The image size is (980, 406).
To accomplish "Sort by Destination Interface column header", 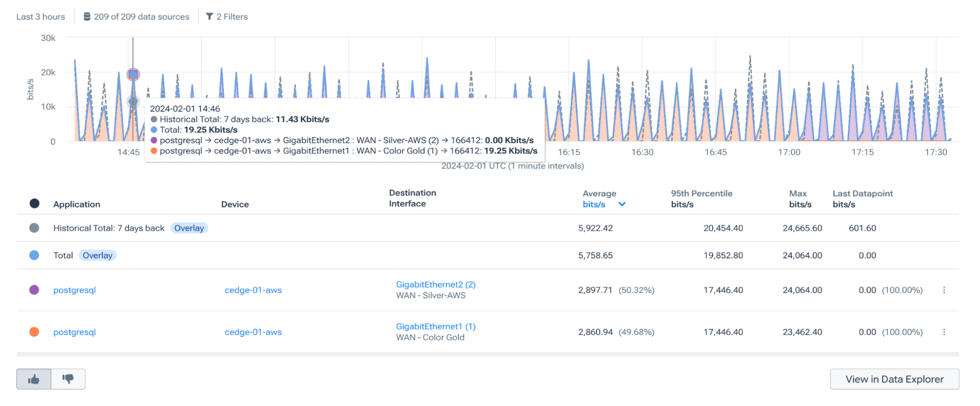I will (x=413, y=198).
